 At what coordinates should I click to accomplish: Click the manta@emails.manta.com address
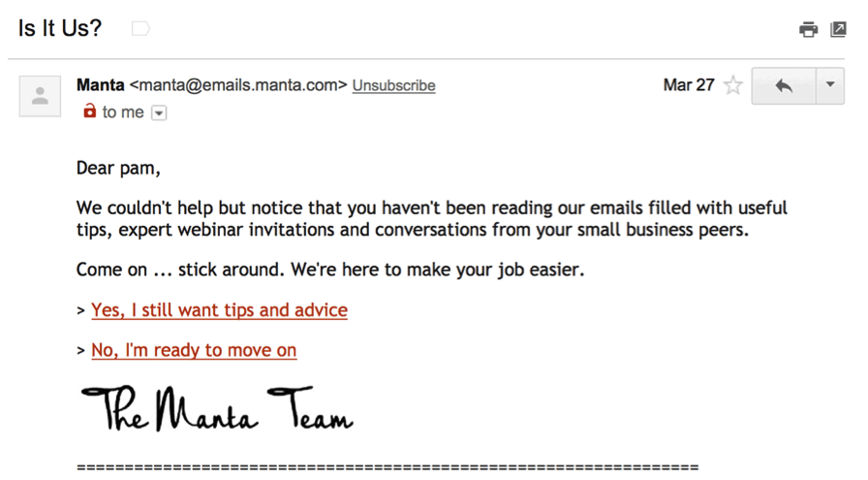[x=238, y=85]
